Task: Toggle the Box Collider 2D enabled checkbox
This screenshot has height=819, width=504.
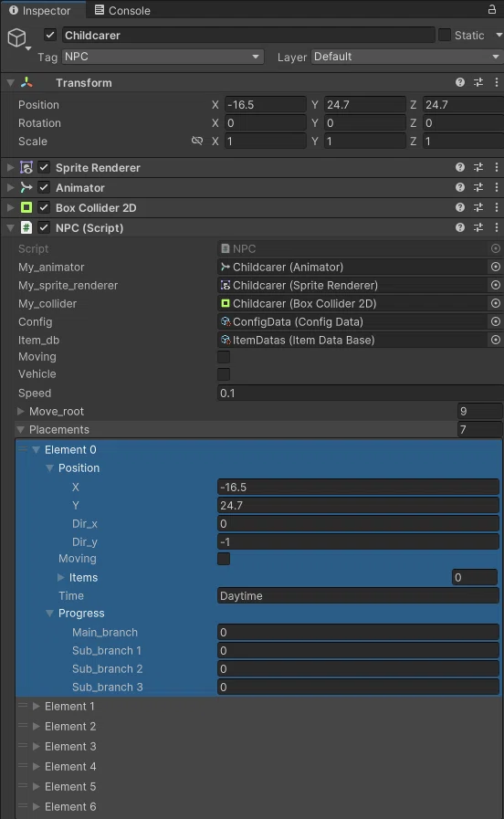Action: [x=44, y=208]
